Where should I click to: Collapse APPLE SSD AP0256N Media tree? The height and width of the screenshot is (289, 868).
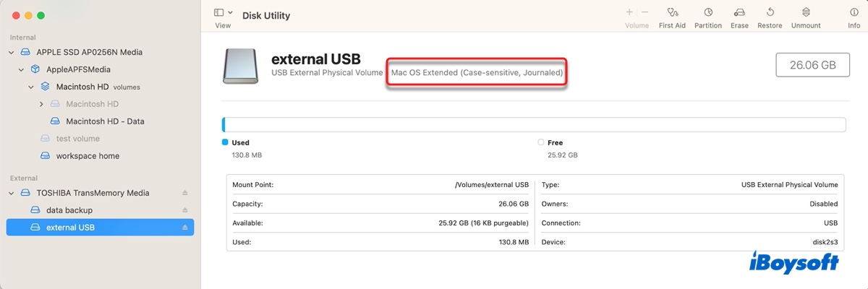[12, 52]
